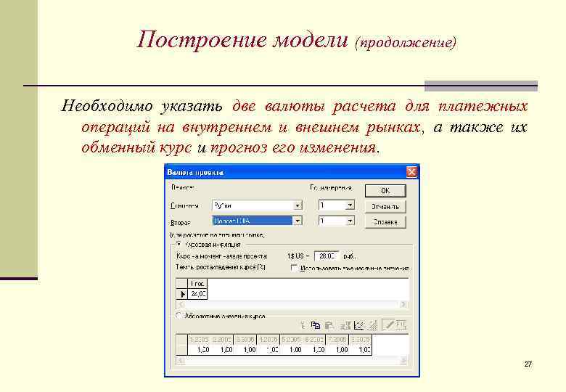Click the table fill icon left of the chart icon
Screen dimensions: 566x392
[x=345, y=325]
